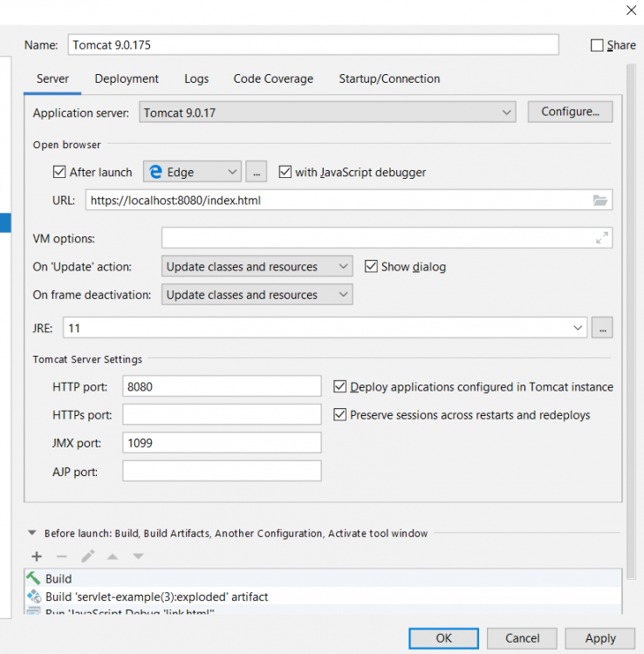Click the Build hammer icon
The image size is (644, 654).
click(x=33, y=578)
